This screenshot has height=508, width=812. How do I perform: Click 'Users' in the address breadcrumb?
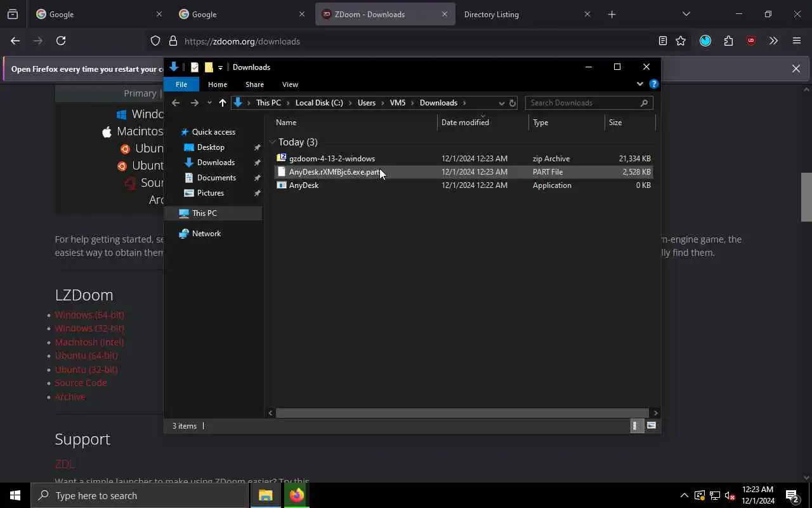[367, 103]
